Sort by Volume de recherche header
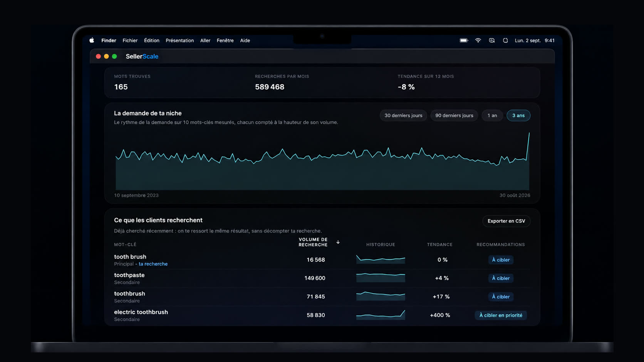This screenshot has height=362, width=644. pyautogui.click(x=313, y=242)
